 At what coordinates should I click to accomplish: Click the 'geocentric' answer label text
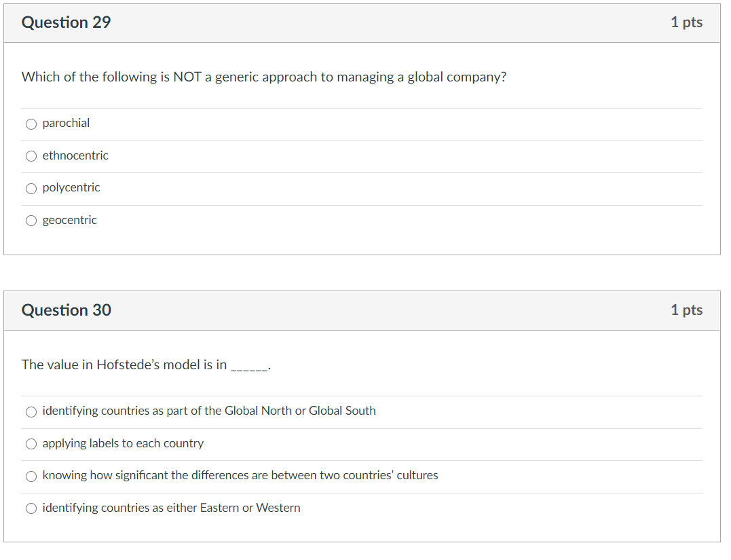70,220
